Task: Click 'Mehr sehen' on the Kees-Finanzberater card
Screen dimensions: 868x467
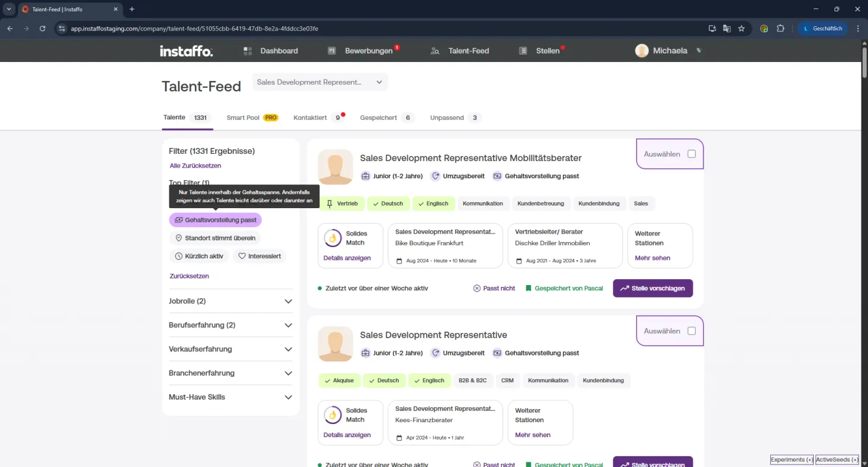Action: click(532, 435)
